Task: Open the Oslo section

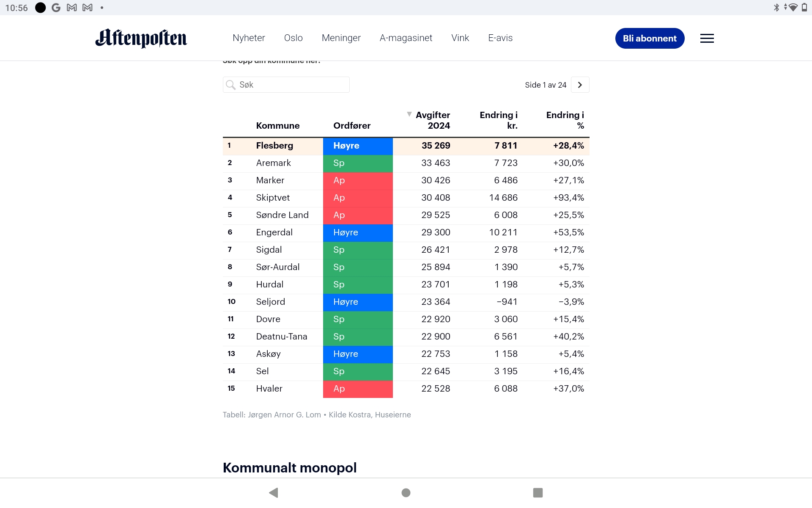Action: [x=294, y=38]
